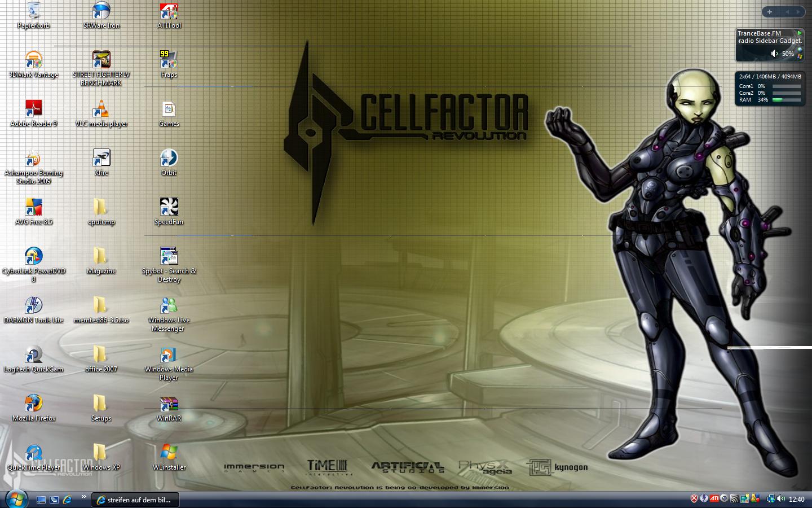
Task: Select the AVG Free 8.5 shortcut
Action: coord(34,212)
